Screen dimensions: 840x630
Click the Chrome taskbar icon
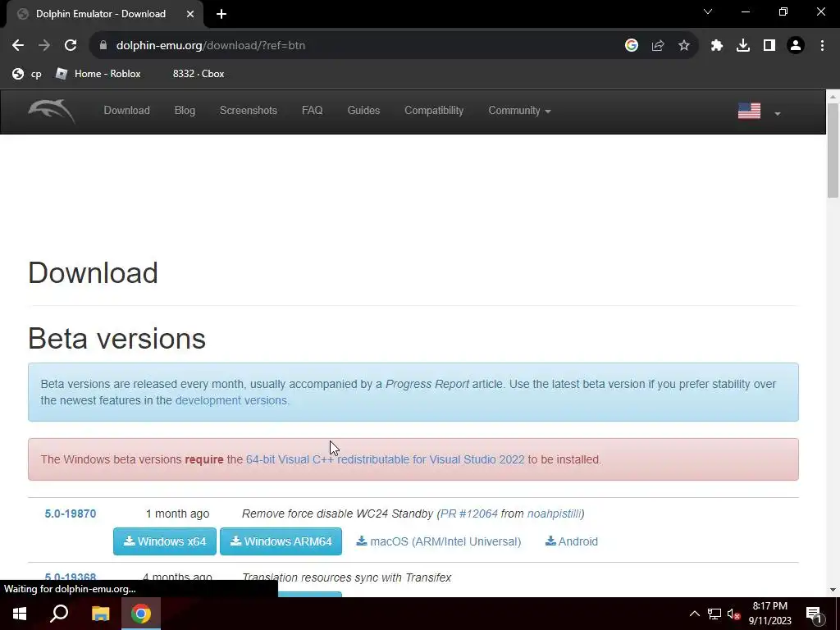pos(141,614)
